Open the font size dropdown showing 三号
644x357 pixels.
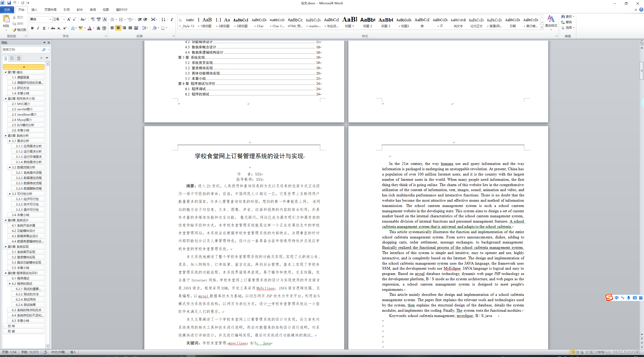[64, 19]
